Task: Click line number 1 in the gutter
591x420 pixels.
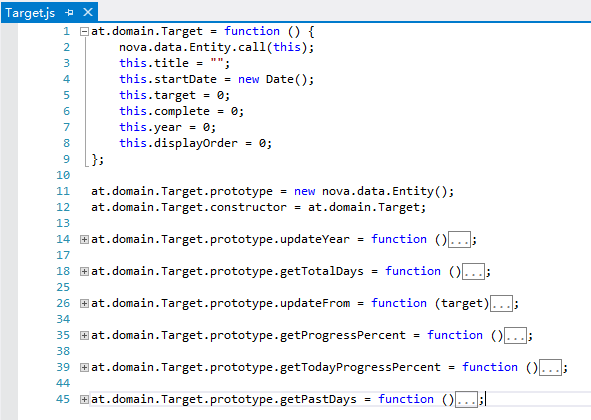Action: tap(66, 31)
